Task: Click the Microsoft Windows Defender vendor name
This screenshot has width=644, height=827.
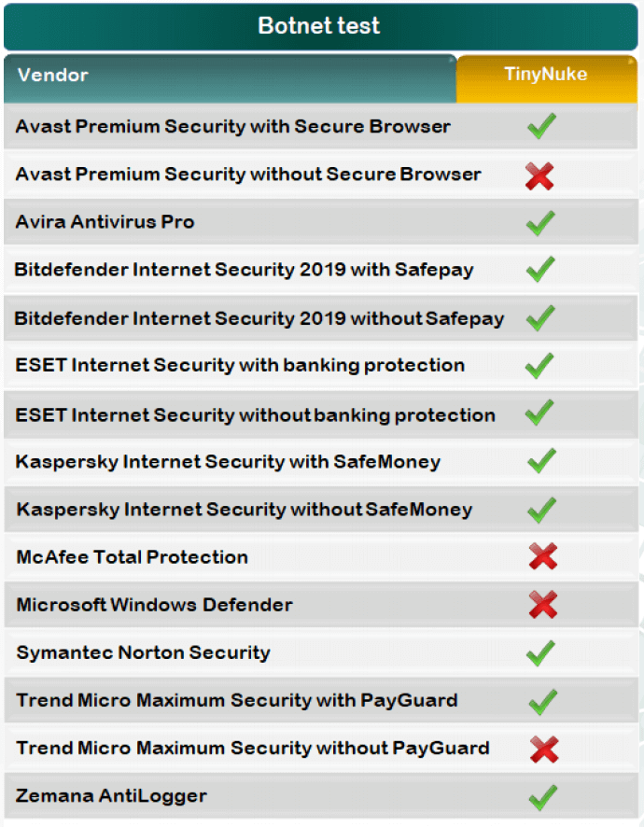Action: 154,605
